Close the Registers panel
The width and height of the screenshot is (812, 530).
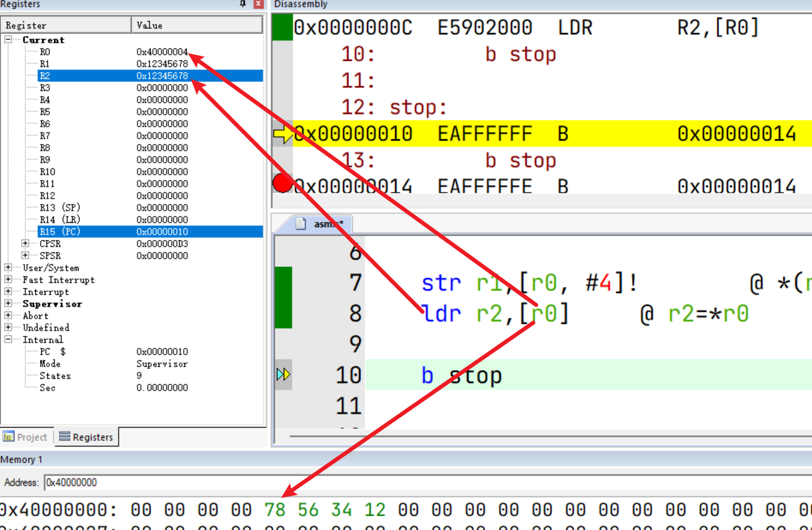pos(258,4)
